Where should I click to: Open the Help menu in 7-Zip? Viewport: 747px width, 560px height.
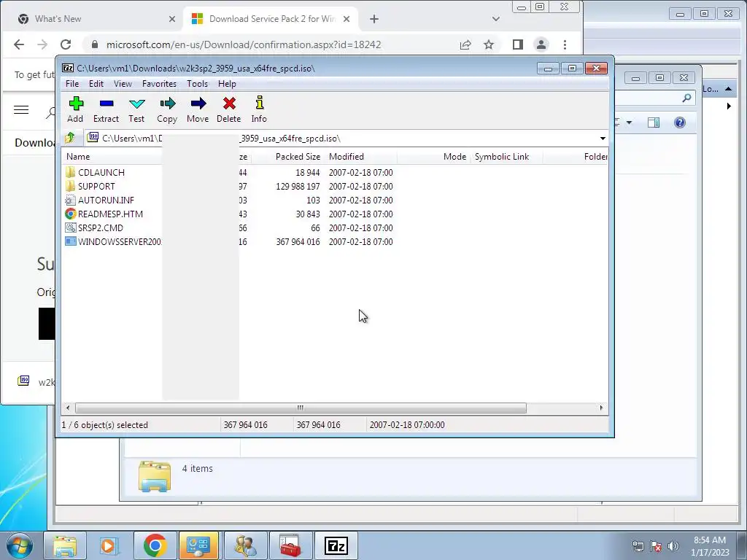228,84
